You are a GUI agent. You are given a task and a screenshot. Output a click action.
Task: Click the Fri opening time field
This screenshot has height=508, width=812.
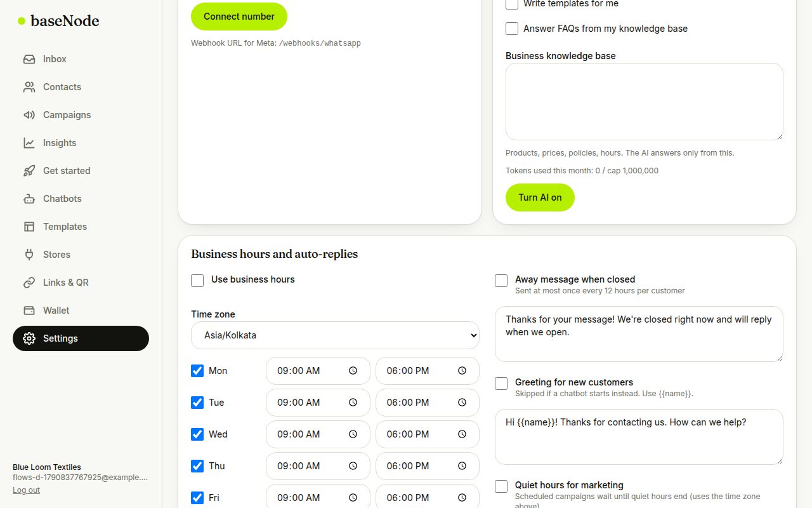[x=318, y=496]
